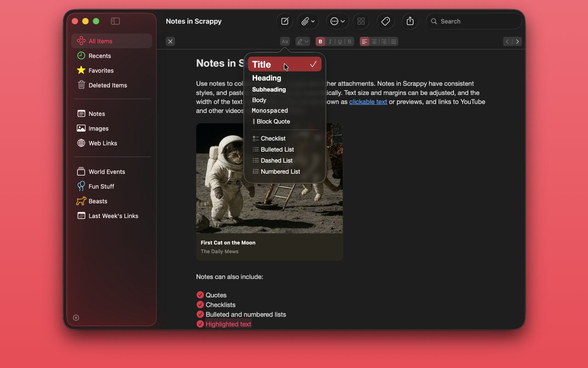The image size is (588, 368).
Task: Toggle bold formatting off
Action: click(x=320, y=41)
